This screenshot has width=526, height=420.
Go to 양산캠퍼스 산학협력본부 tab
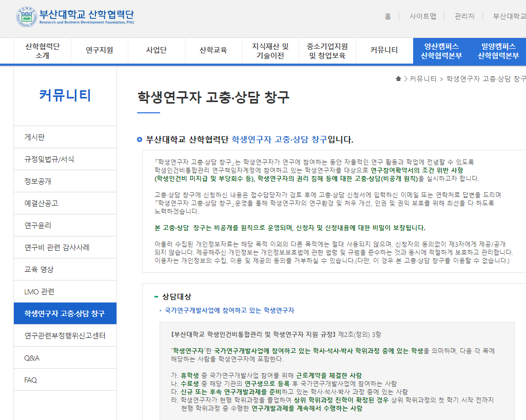click(441, 50)
